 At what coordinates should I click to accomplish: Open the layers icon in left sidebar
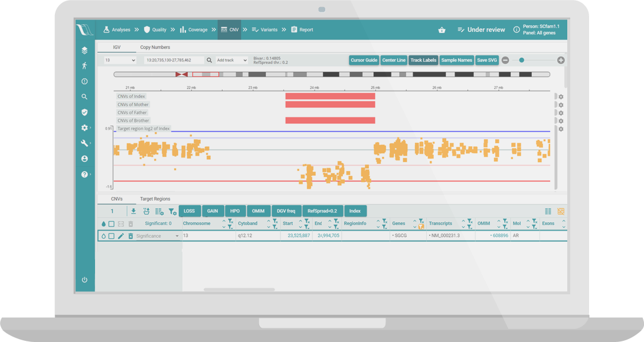(x=84, y=50)
